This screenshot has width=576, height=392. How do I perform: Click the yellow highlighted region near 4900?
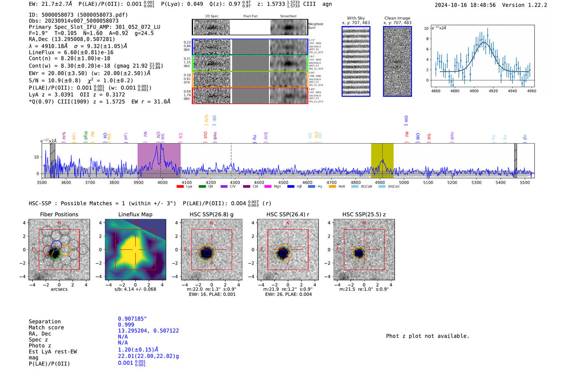point(382,160)
